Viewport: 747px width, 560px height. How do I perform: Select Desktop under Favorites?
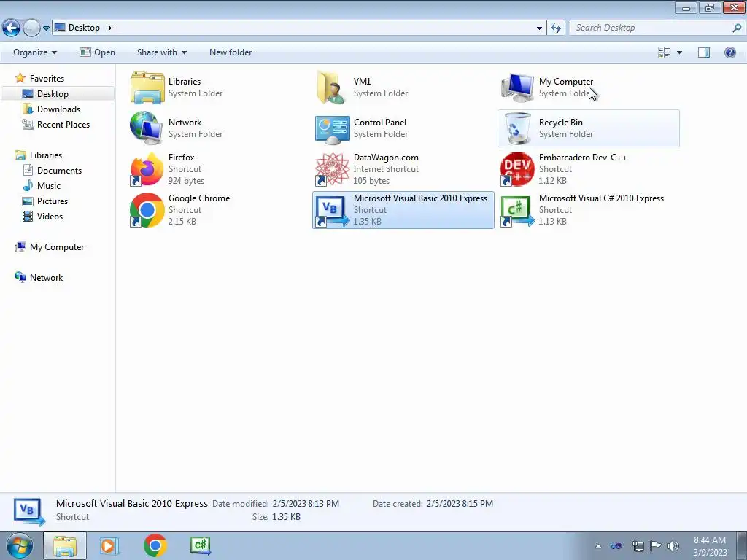point(53,94)
